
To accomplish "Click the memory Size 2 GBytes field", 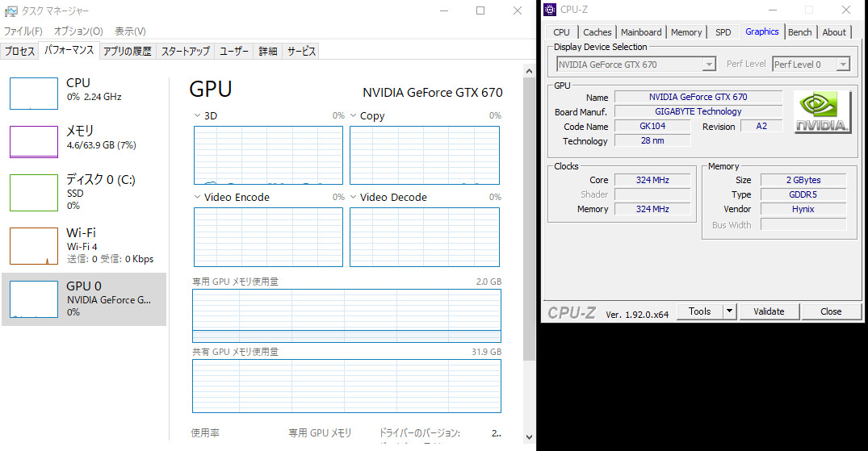I will (803, 180).
